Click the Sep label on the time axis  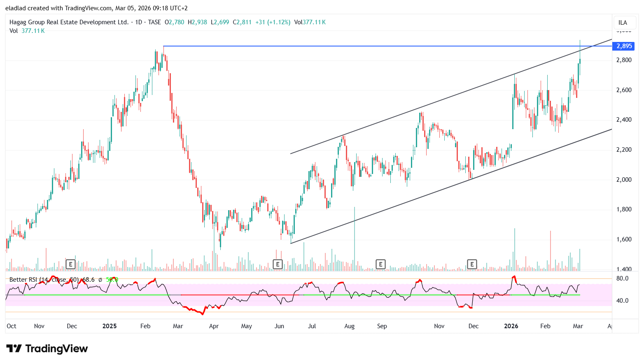[x=382, y=326]
